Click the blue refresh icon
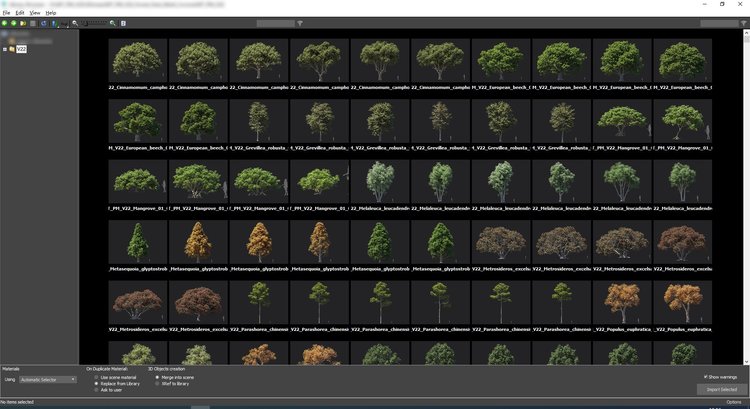The height and width of the screenshot is (409, 750). pos(44,23)
